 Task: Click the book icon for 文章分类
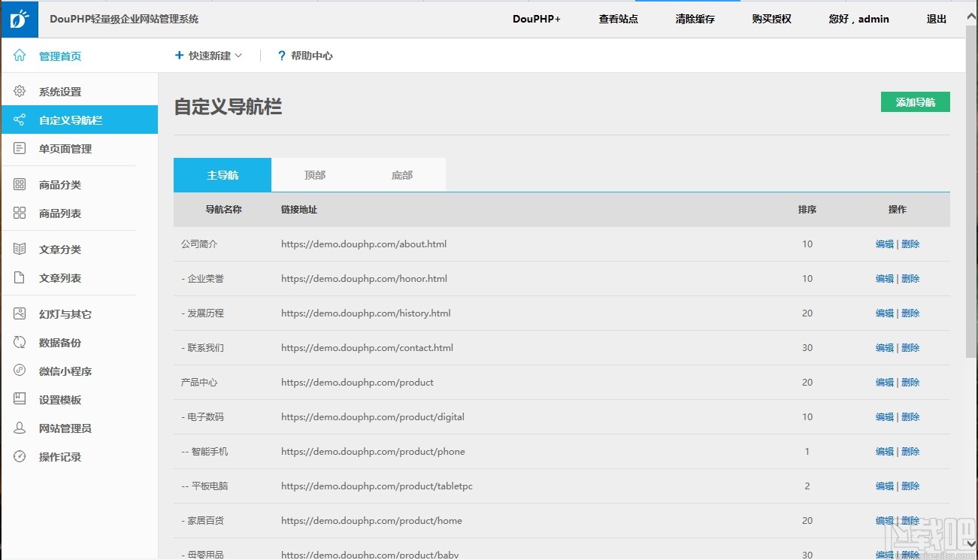tap(20, 250)
